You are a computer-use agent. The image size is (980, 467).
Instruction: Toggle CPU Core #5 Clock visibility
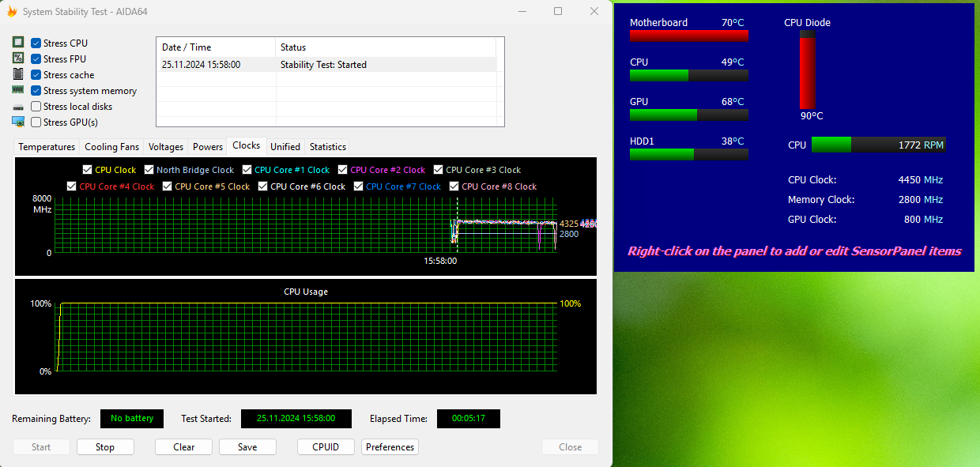pyautogui.click(x=167, y=186)
